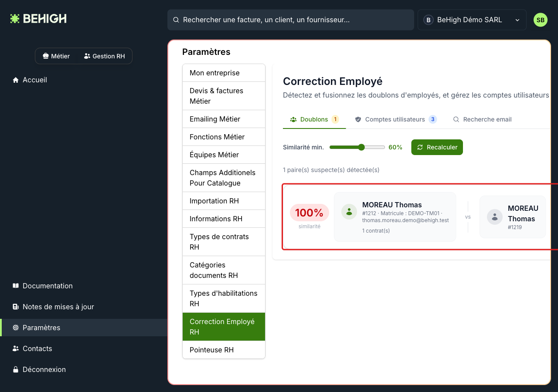Click the Recalculer button
This screenshot has height=392, width=558.
click(437, 147)
